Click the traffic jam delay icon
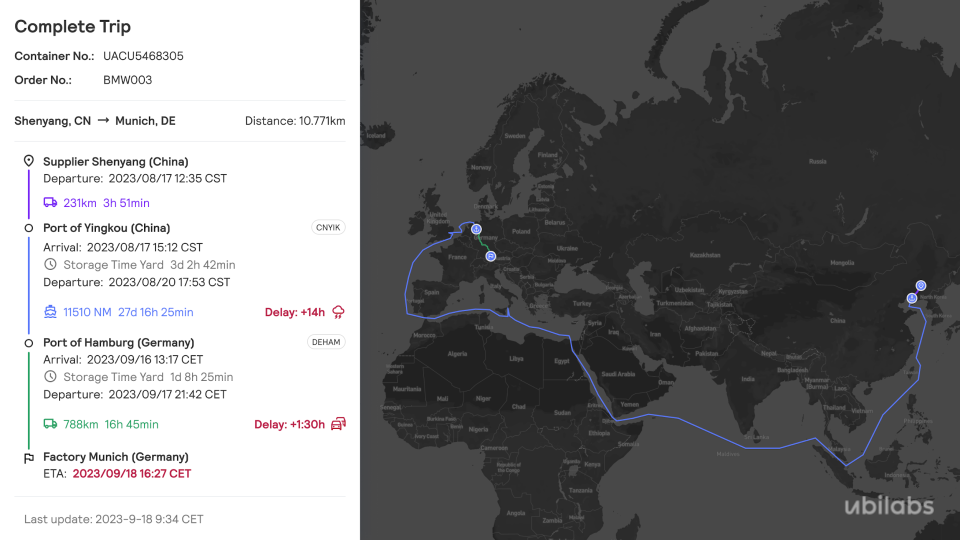960x540 pixels. (x=338, y=424)
